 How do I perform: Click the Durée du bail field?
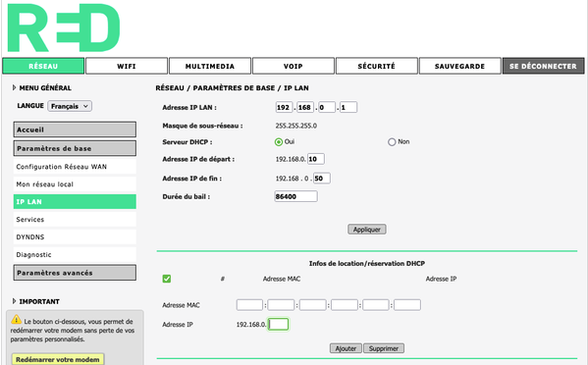click(295, 196)
